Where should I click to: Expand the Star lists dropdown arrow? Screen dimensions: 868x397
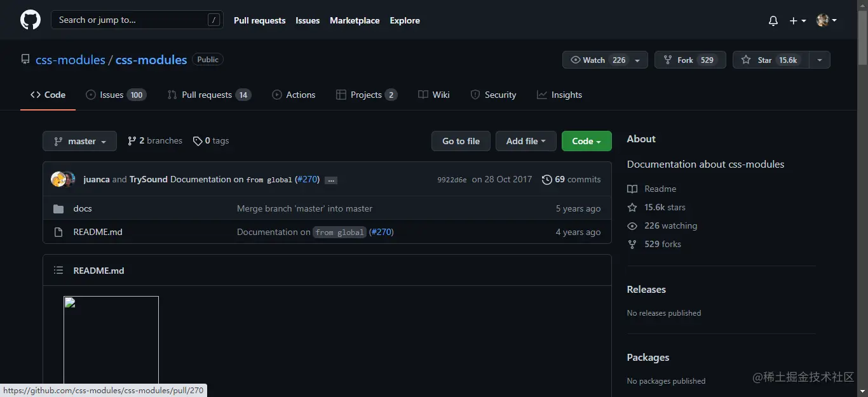tap(820, 60)
